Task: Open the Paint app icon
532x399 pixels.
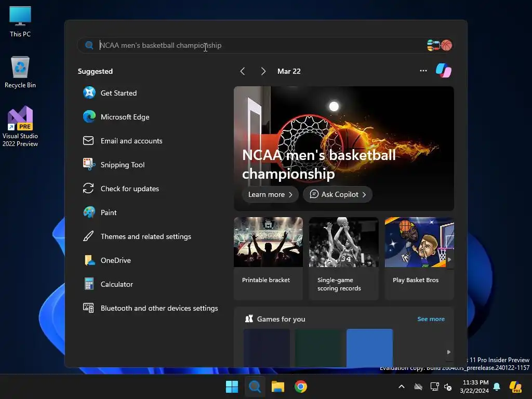Action: point(89,212)
